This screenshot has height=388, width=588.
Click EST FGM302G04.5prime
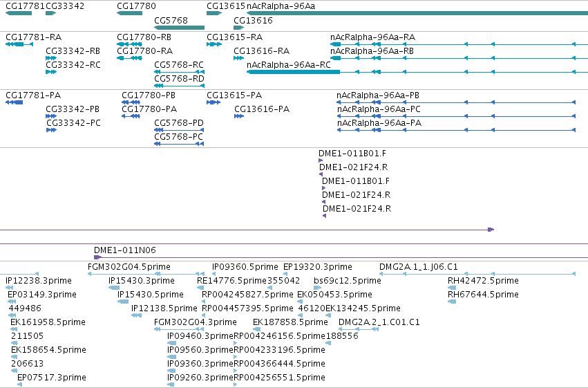click(x=129, y=267)
